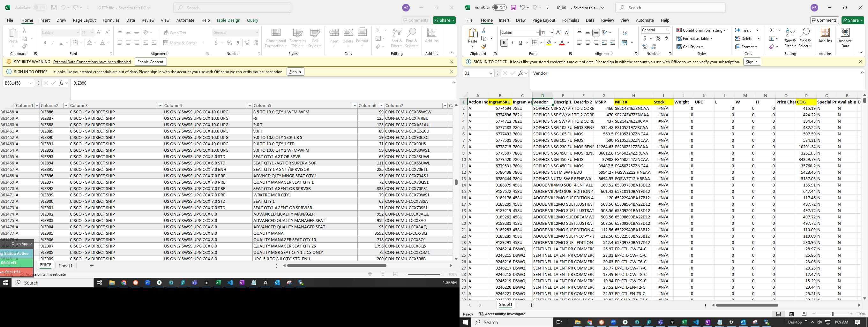Image resolution: width=868 pixels, height=327 pixels.
Task: Select Format Painter brush in right Excel window
Action: (484, 47)
